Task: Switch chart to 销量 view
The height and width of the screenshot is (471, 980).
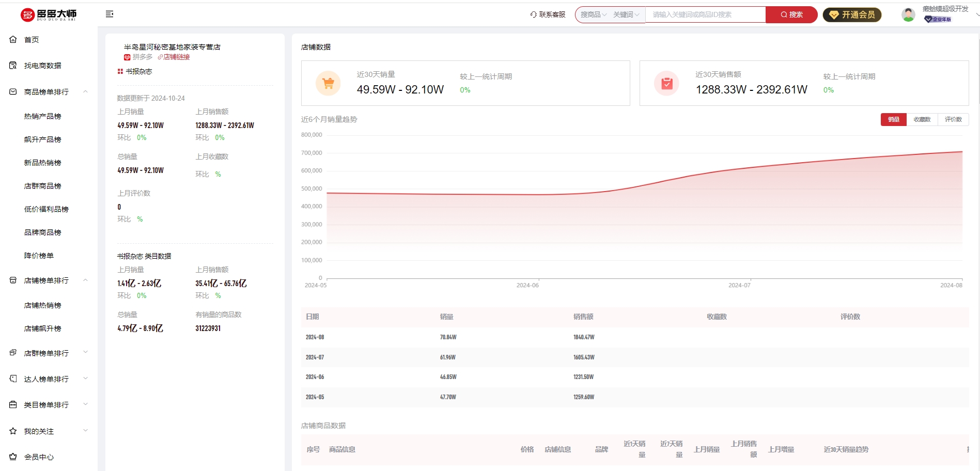Action: (893, 119)
